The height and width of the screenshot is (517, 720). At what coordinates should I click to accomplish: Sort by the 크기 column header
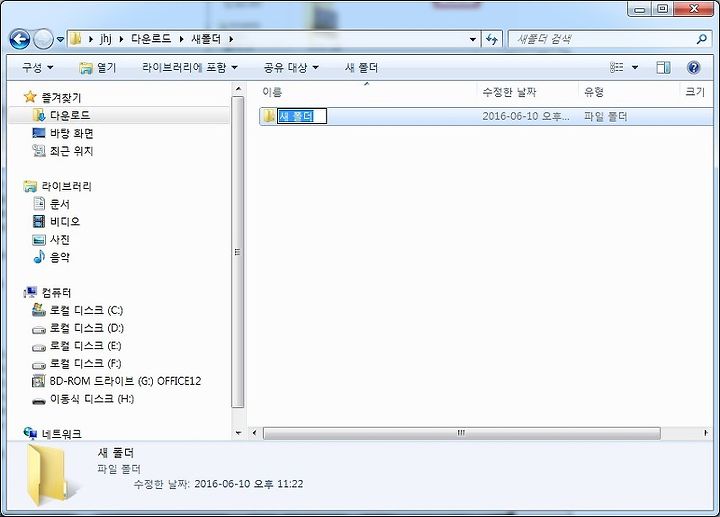click(x=695, y=92)
